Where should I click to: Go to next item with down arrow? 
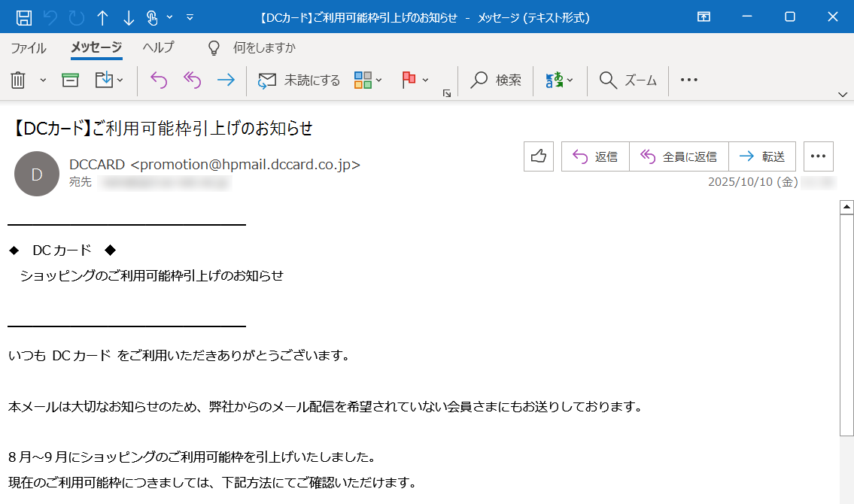click(129, 17)
